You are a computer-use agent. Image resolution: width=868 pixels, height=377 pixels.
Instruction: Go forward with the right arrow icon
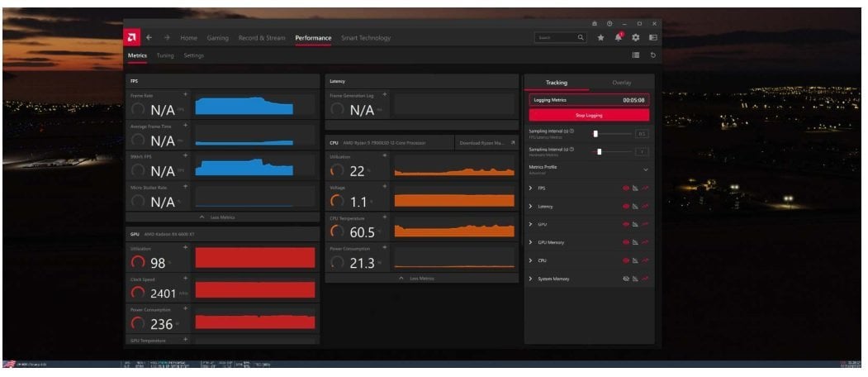tap(167, 38)
